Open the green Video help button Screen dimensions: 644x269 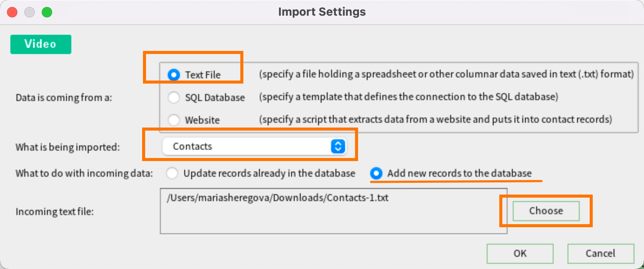[x=40, y=44]
